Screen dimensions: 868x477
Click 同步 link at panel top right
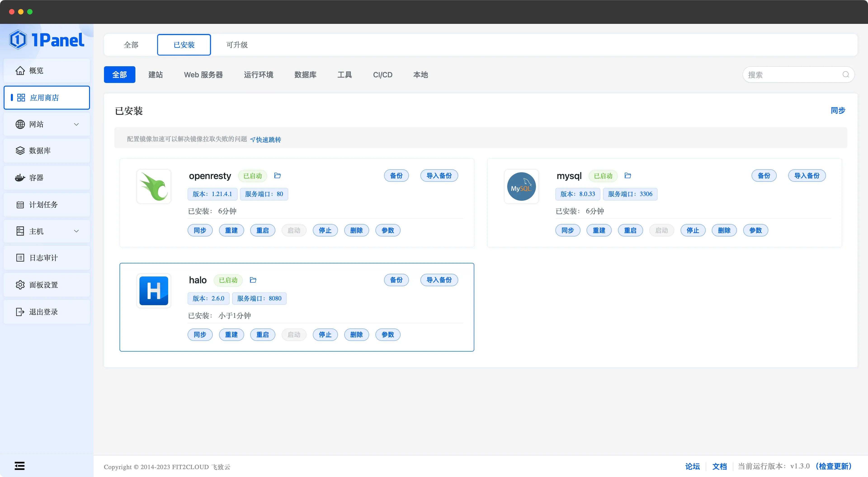[x=838, y=111]
